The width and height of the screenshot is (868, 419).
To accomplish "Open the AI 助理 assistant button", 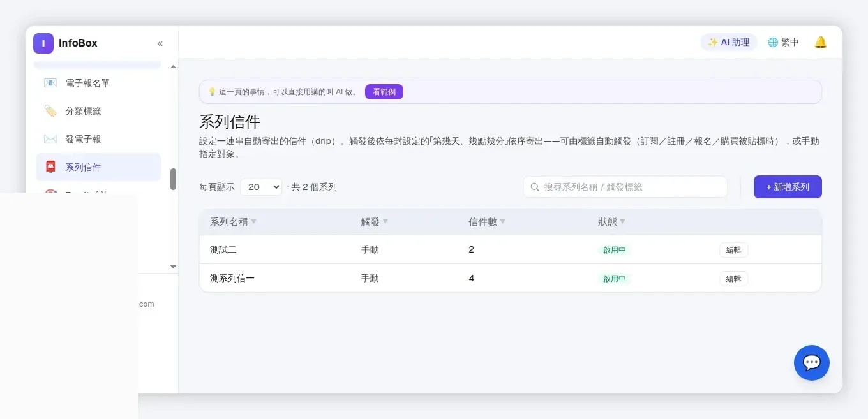I will point(729,42).
